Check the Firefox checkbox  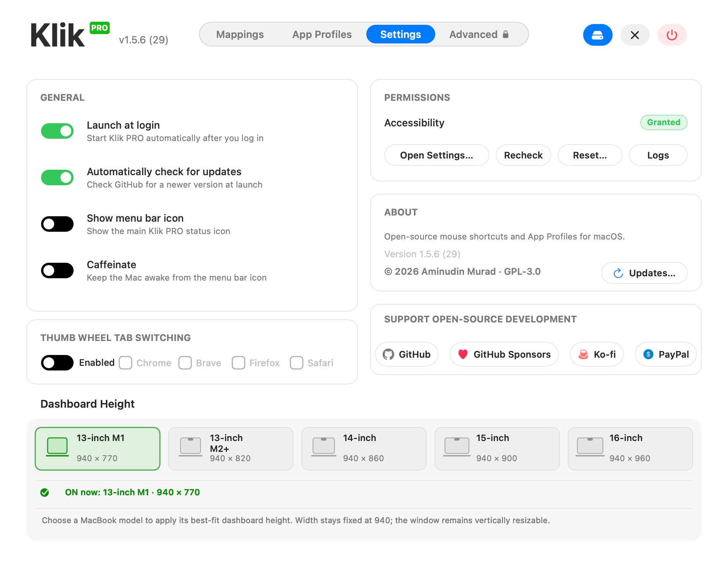point(239,363)
